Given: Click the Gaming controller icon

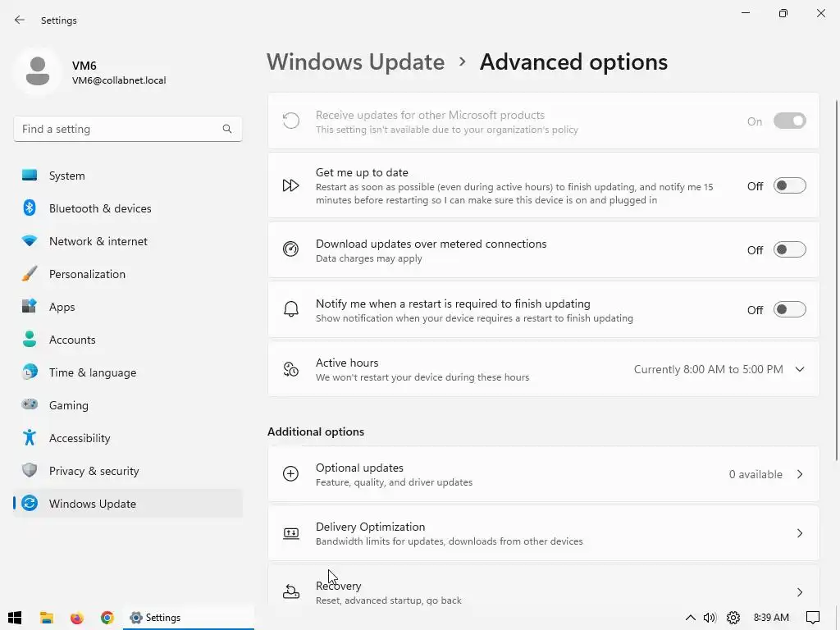Looking at the screenshot, I should coord(30,404).
